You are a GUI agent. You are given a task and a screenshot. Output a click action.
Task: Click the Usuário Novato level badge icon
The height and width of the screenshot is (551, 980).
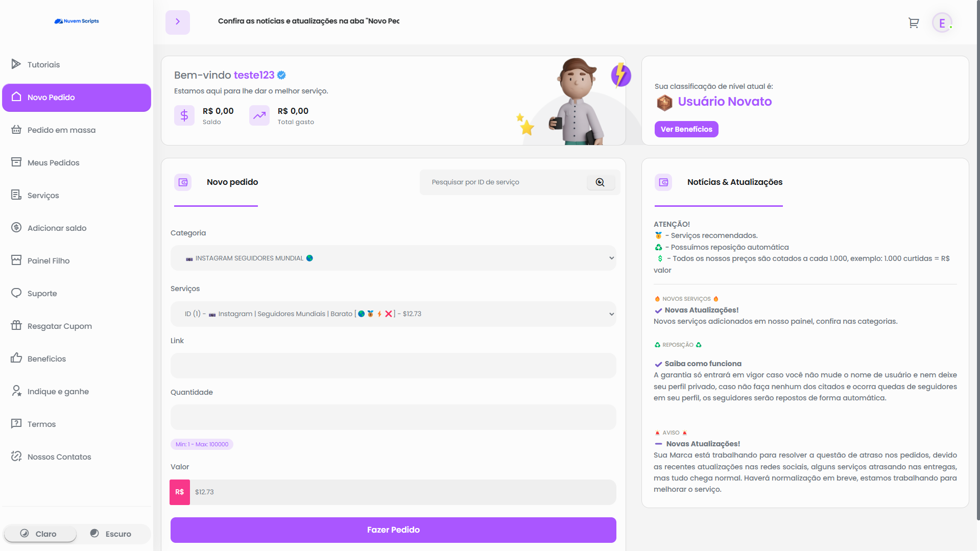click(664, 103)
